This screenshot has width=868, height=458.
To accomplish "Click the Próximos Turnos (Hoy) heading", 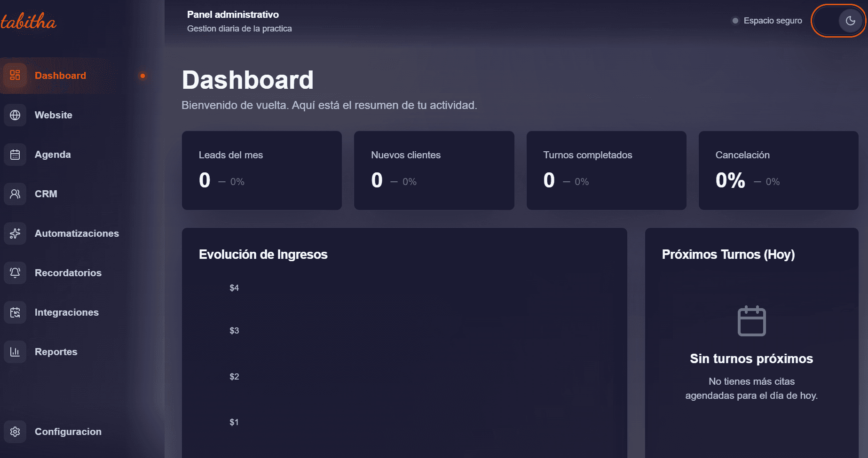I will click(728, 255).
